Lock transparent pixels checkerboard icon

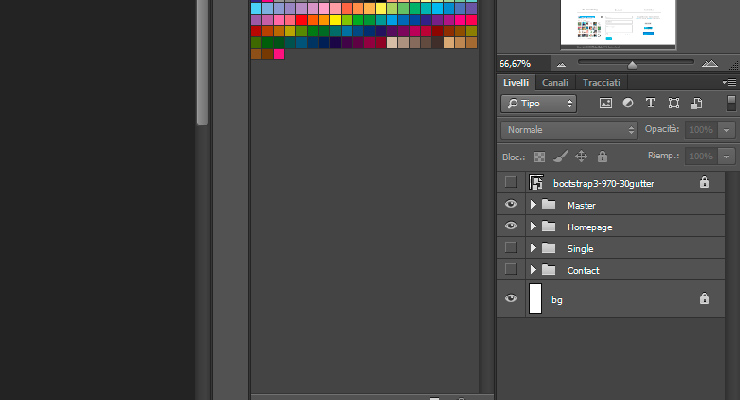pyautogui.click(x=539, y=157)
